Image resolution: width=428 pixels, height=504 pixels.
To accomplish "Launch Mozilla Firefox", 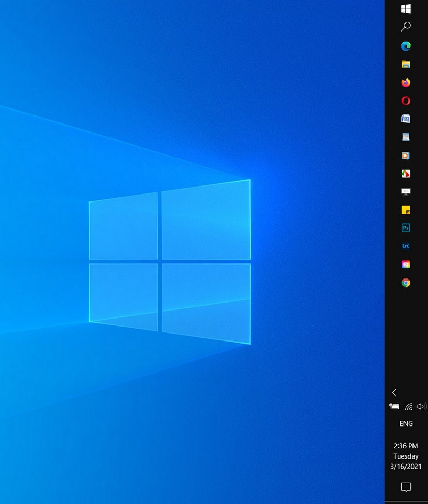I will tap(406, 83).
